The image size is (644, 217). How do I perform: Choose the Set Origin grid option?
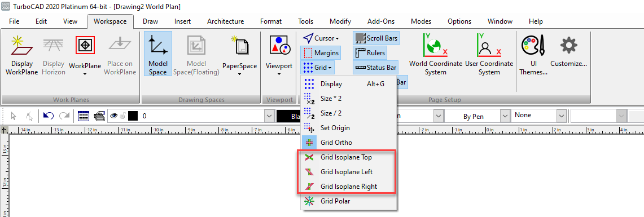coord(349,127)
